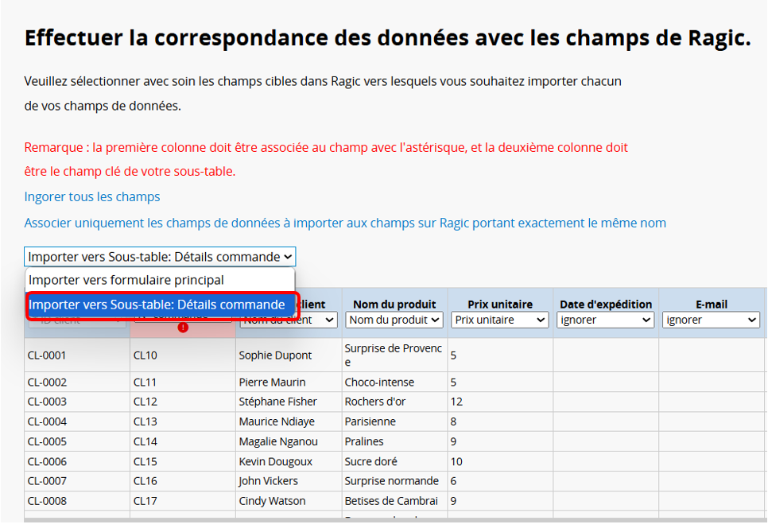This screenshot has height=532, width=768.
Task: Open the 'Nom du produit' field mapping dropdown
Action: 394,320
